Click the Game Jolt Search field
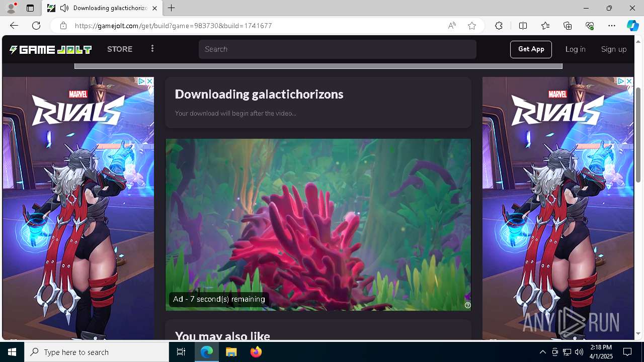 pos(337,49)
